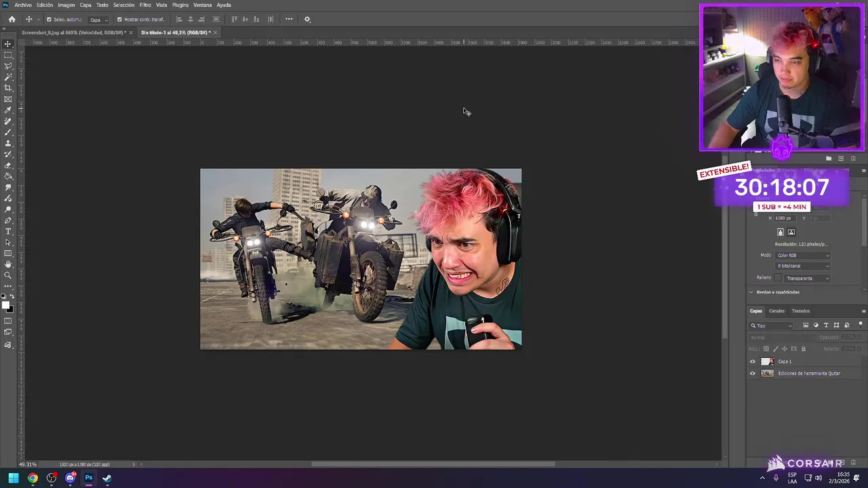
Task: Select the Eraser tool
Action: pos(8,164)
